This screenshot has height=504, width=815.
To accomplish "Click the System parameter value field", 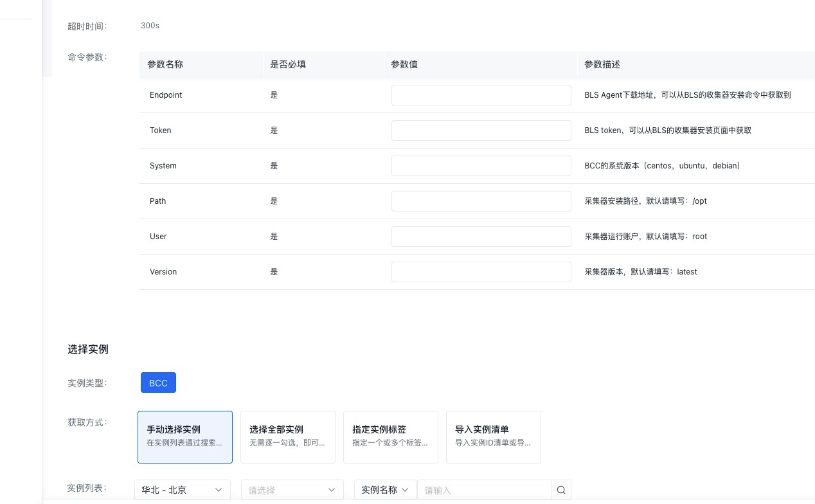I will point(481,166).
